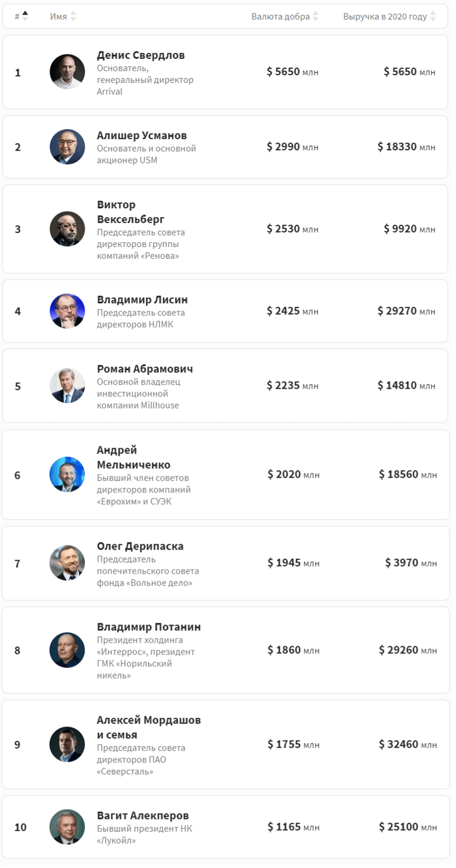
Task: Click Олег Дерипаска's photo
Action: click(x=67, y=563)
